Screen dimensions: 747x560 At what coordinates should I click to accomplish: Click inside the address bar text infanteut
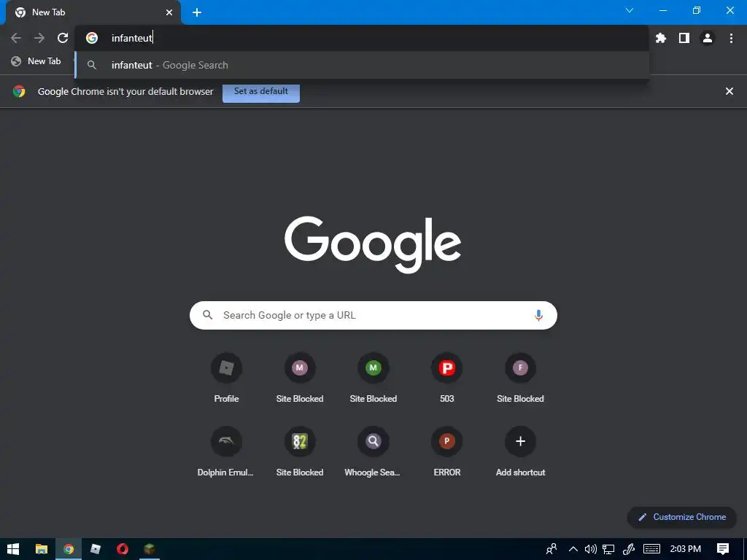click(x=131, y=38)
